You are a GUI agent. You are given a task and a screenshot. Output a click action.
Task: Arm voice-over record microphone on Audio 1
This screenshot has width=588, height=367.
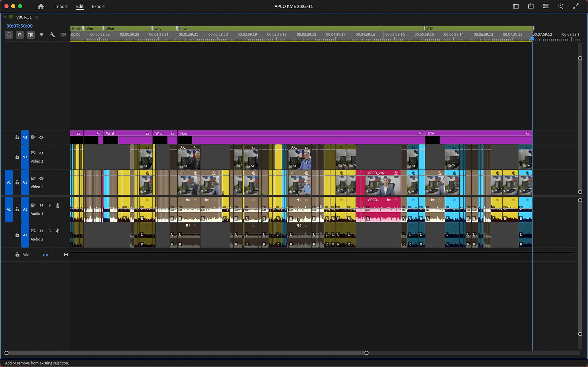coord(58,205)
